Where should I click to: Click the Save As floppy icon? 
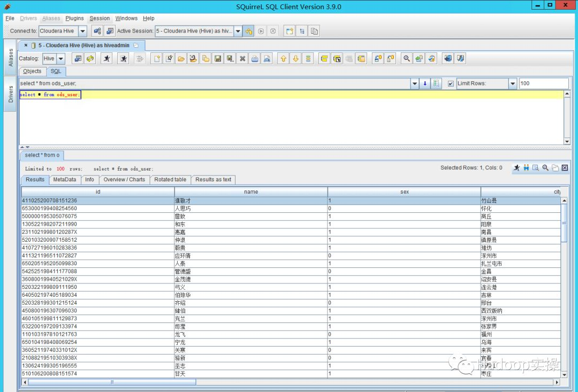pyautogui.click(x=230, y=59)
